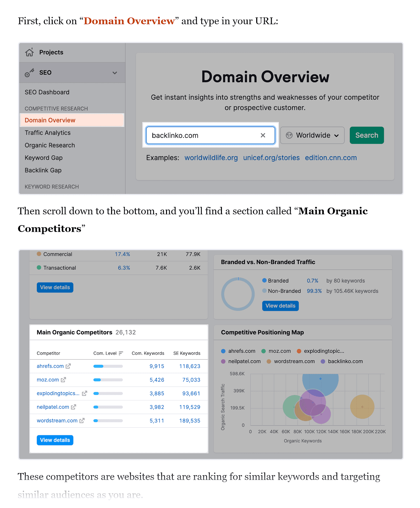This screenshot has width=420, height=508.
Task: Open the ahrefs.com competitor link
Action: [x=50, y=366]
